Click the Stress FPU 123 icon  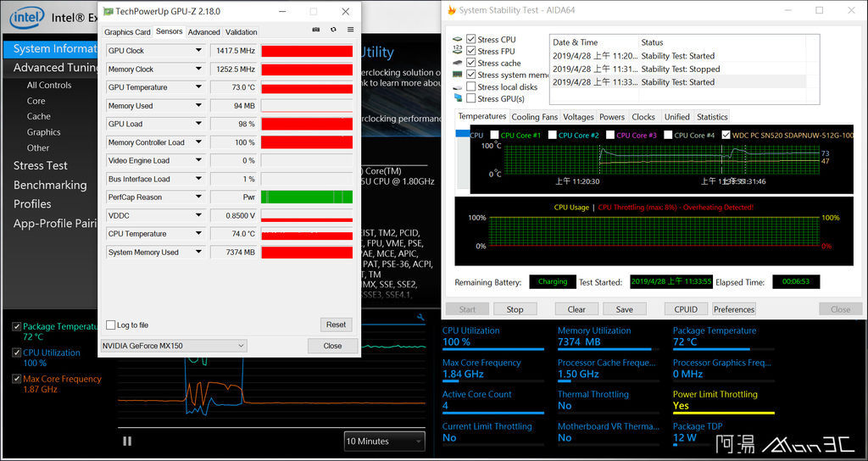click(457, 50)
